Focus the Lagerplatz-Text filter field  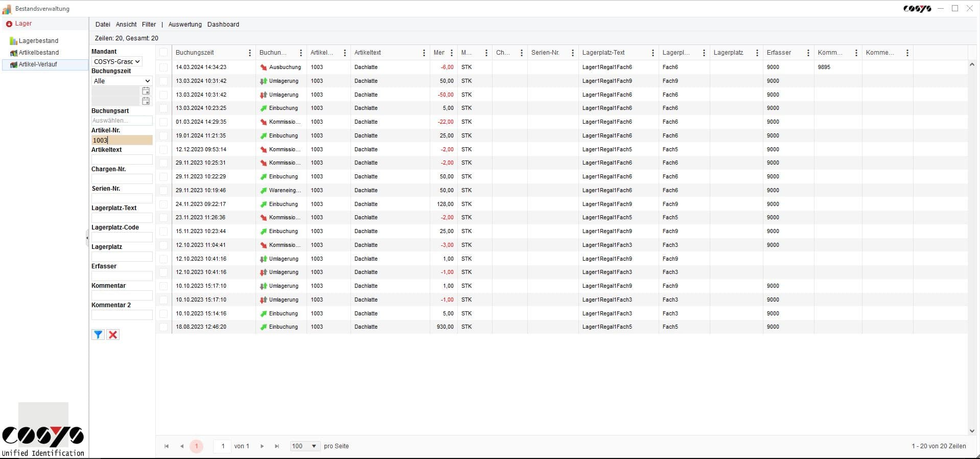pos(122,218)
